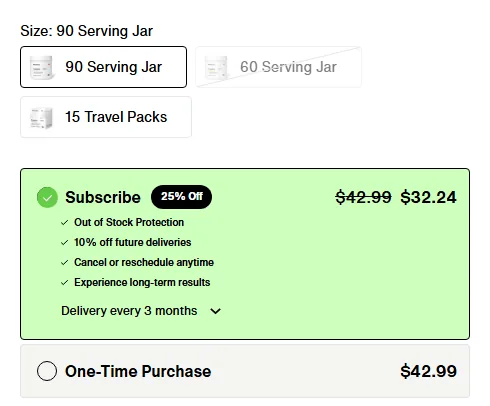The image size is (490, 406).
Task: Choose the 60 Serving Jar size option
Action: coord(278,67)
